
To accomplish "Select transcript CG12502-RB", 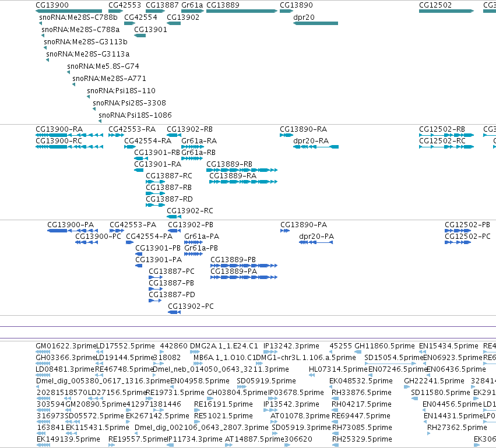I will [446, 135].
